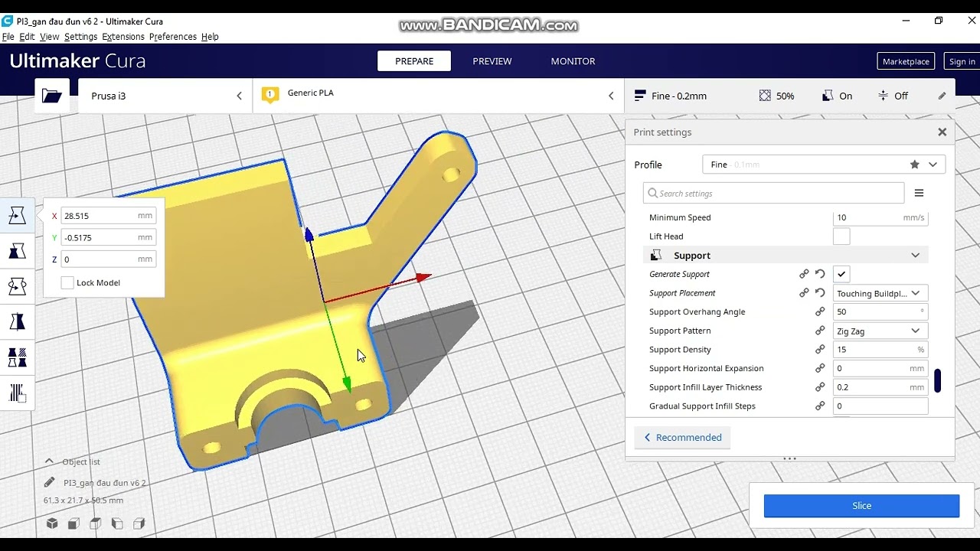Select the PI3_gan dau dun v6 2 object
This screenshot has height=551, width=980.
click(105, 483)
